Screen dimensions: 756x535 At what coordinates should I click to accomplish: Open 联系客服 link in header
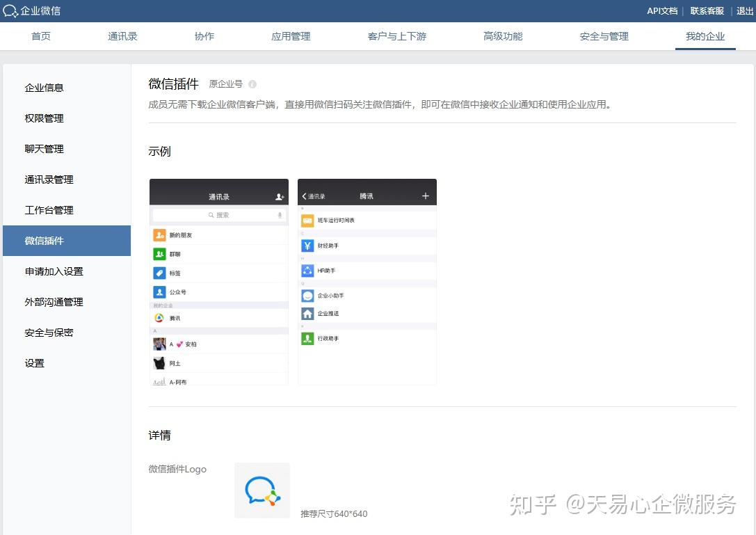tap(707, 10)
